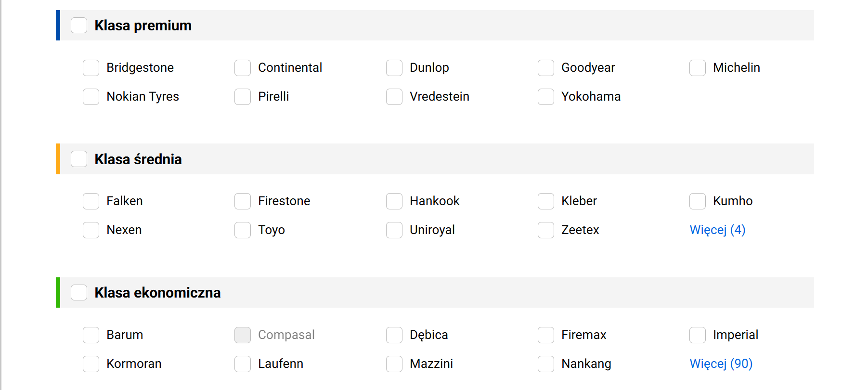The height and width of the screenshot is (390, 868).
Task: Filter by Yokohama tyres
Action: pyautogui.click(x=546, y=97)
